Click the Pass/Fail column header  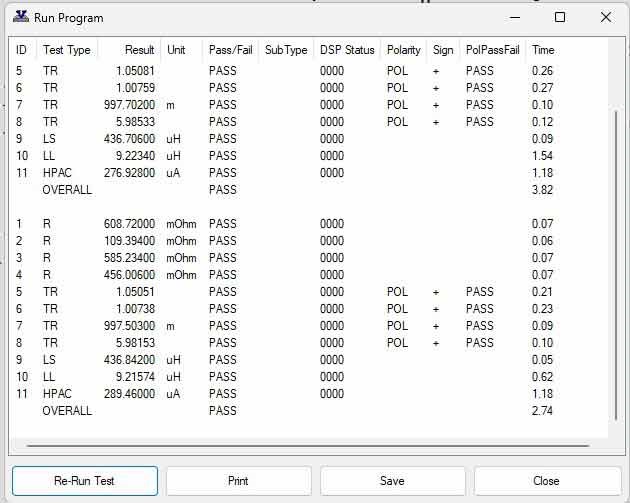tap(230, 50)
